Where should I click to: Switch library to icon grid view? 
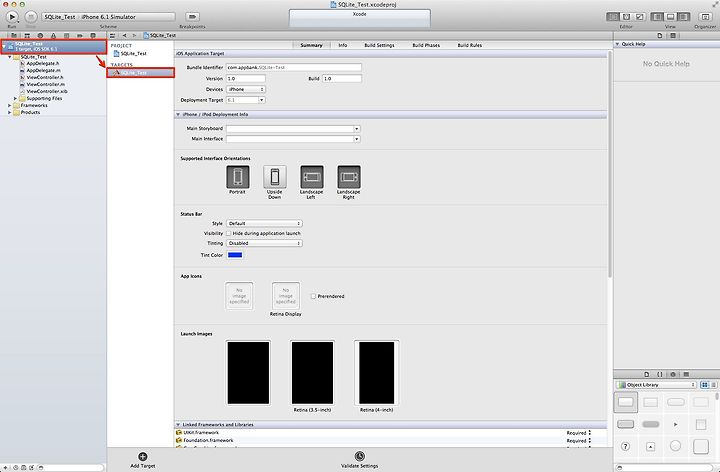pyautogui.click(x=705, y=385)
